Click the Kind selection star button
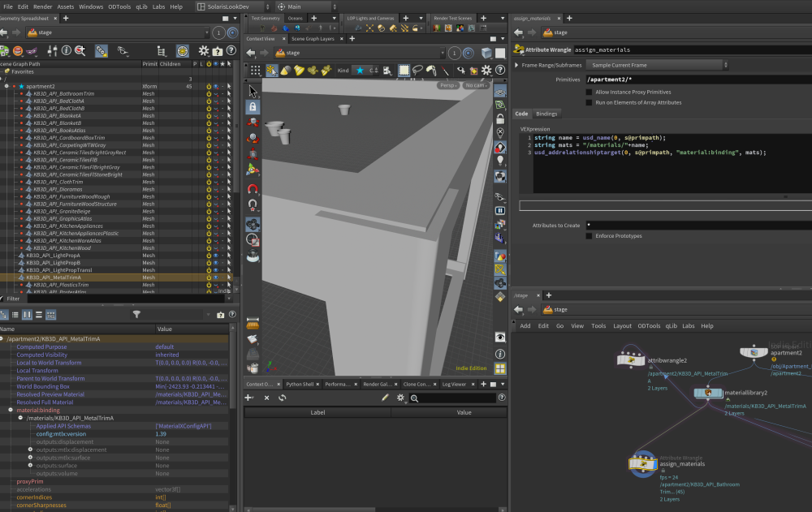Image resolution: width=812 pixels, height=512 pixels. coord(360,71)
